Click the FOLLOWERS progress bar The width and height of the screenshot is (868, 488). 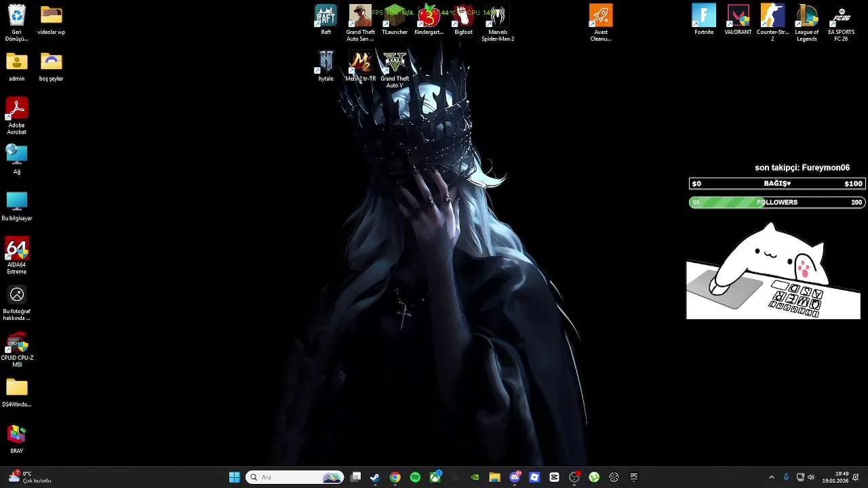(x=776, y=202)
